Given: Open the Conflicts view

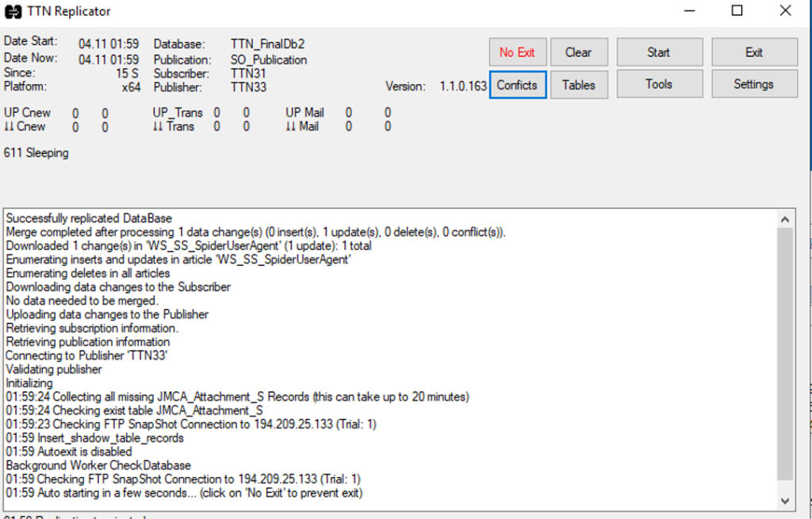Looking at the screenshot, I should (517, 85).
